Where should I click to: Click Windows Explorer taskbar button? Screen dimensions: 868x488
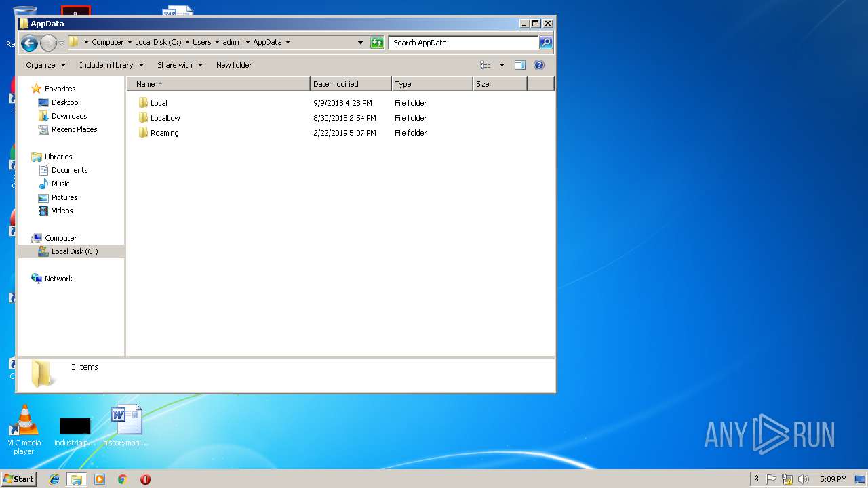coord(77,479)
